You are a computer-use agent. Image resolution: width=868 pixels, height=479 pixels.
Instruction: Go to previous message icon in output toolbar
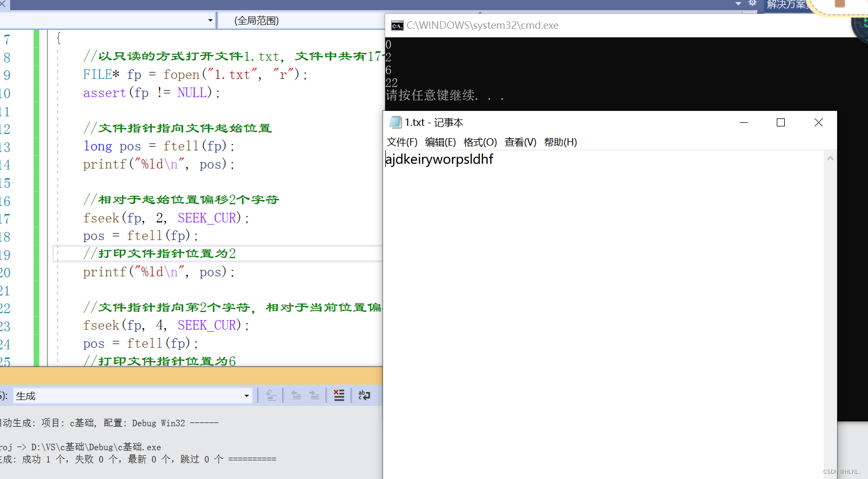(x=296, y=395)
